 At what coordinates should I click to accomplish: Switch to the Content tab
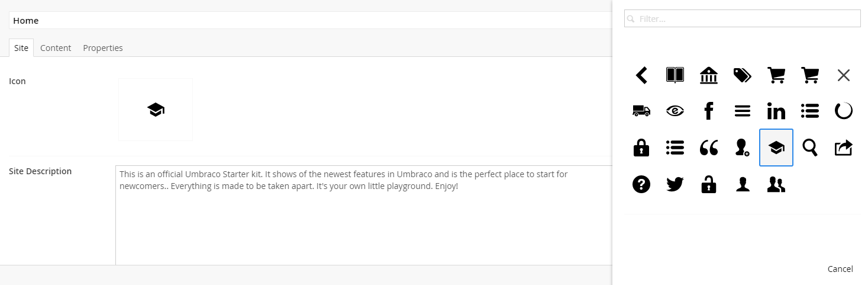56,48
